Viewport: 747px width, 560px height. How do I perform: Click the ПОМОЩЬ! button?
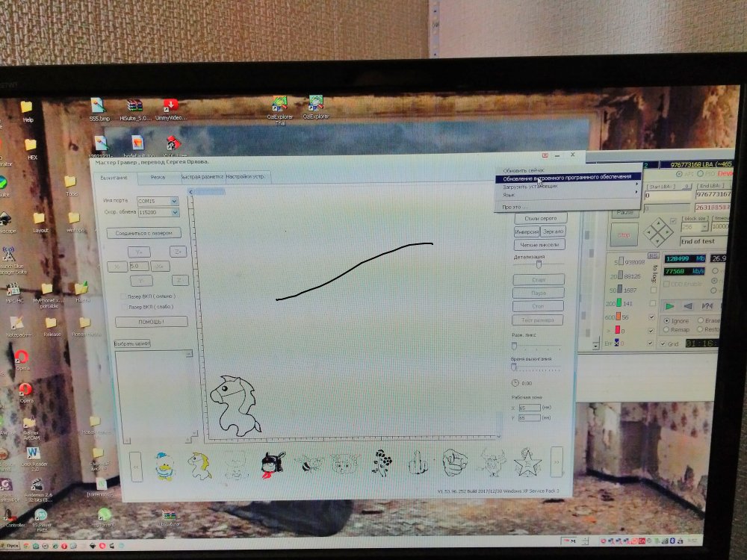(152, 322)
